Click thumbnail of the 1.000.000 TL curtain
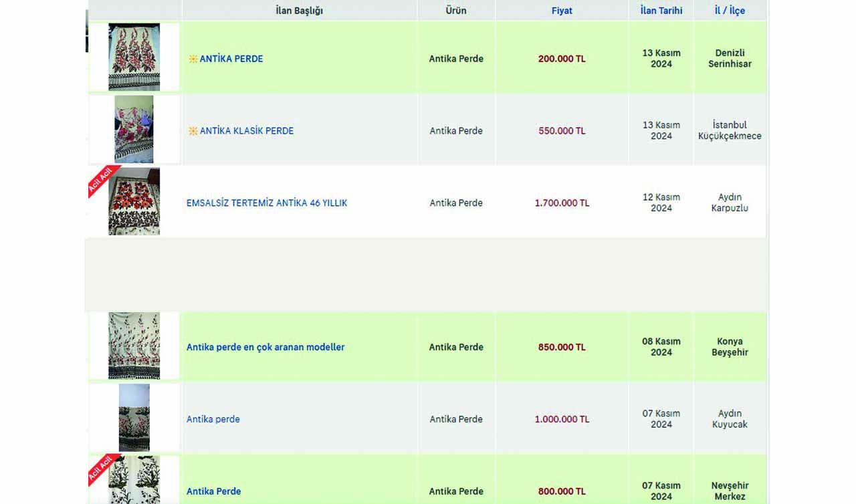Image resolution: width=856 pixels, height=504 pixels. (x=134, y=418)
